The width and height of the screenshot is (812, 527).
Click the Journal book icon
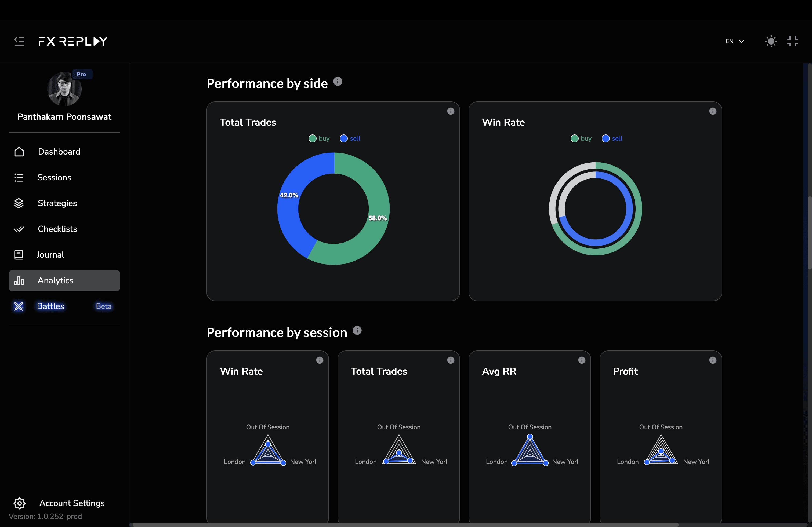19,255
